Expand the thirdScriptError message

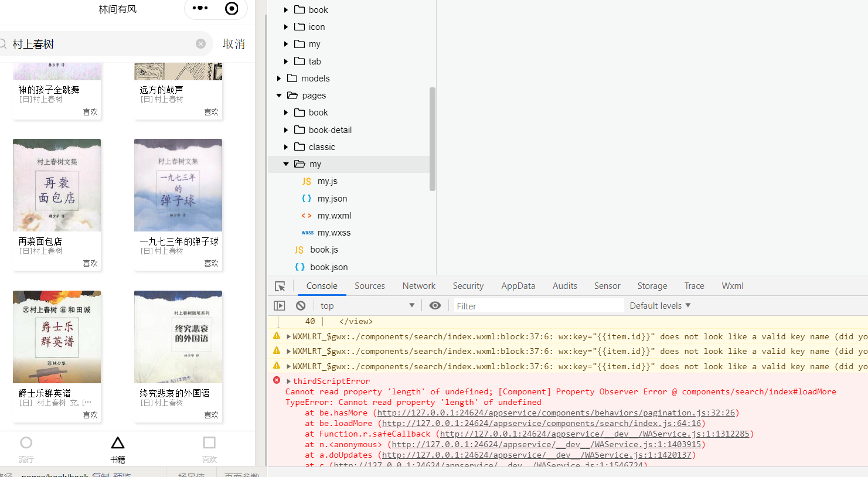pos(288,381)
